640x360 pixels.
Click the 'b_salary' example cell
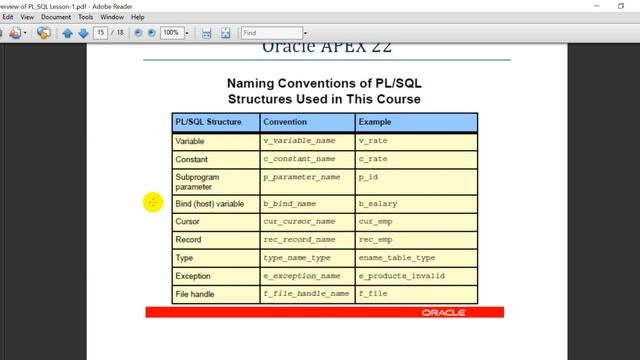(x=416, y=204)
